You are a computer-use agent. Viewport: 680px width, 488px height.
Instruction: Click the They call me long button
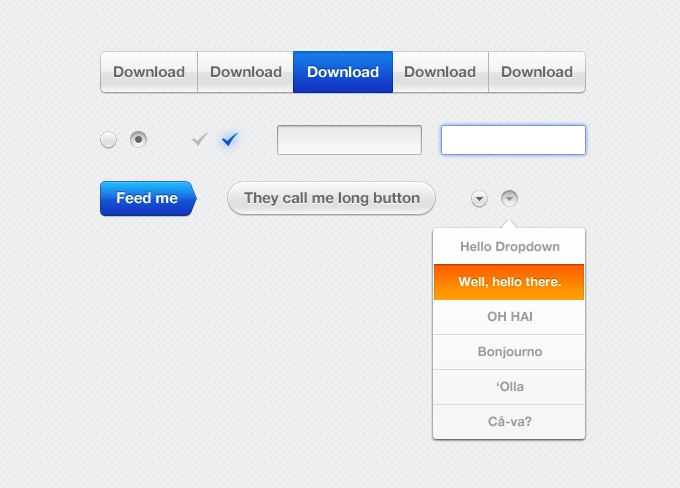(331, 198)
